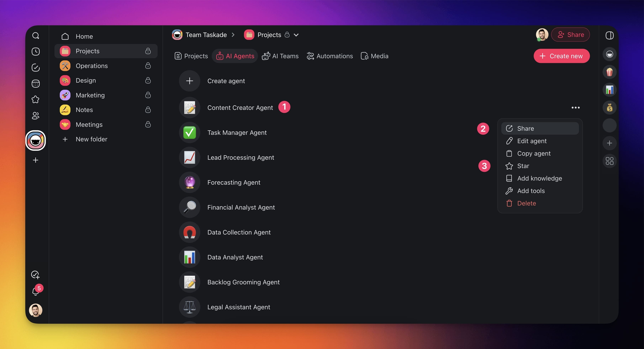
Task: Open the notifications bell
Action: 36,291
